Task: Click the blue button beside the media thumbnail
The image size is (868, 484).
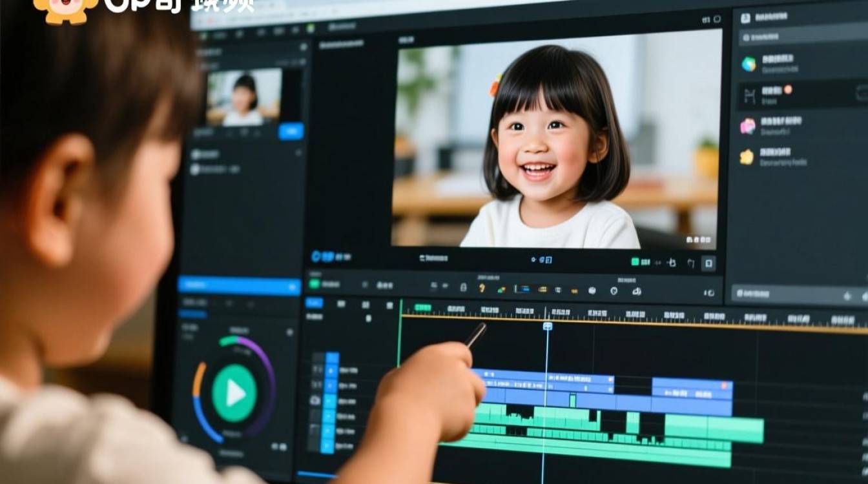Action: click(291, 131)
